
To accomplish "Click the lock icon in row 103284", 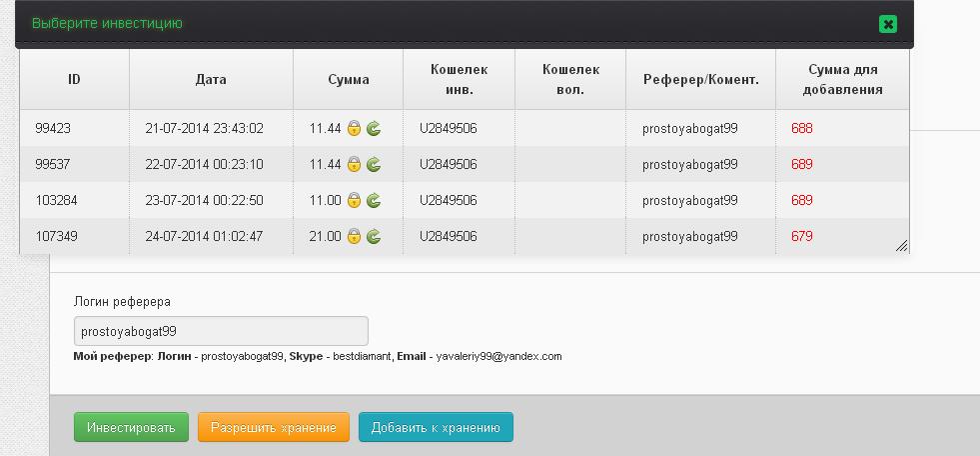I will 355,200.
